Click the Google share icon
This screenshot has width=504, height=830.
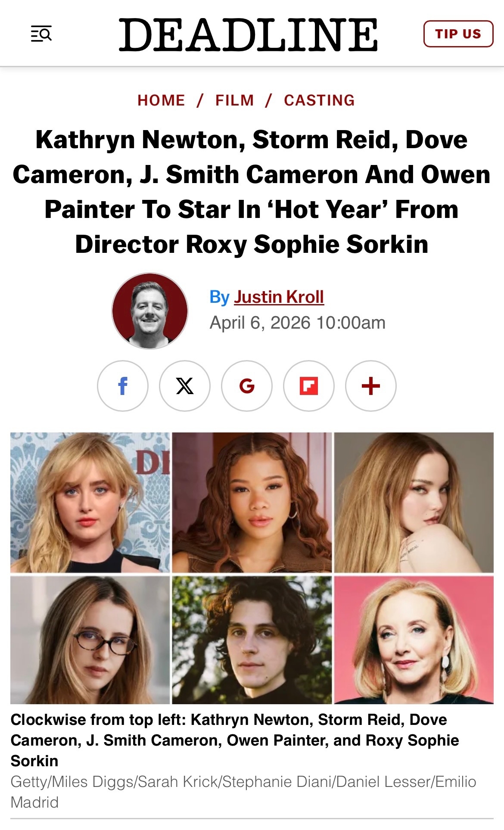(247, 386)
